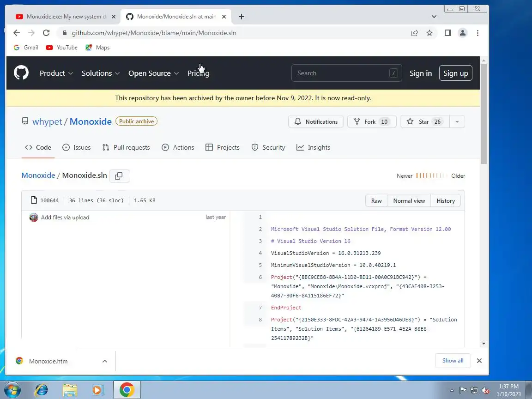Viewport: 532px width, 399px height.
Task: Copy file path with copy icon
Action: coord(119,176)
